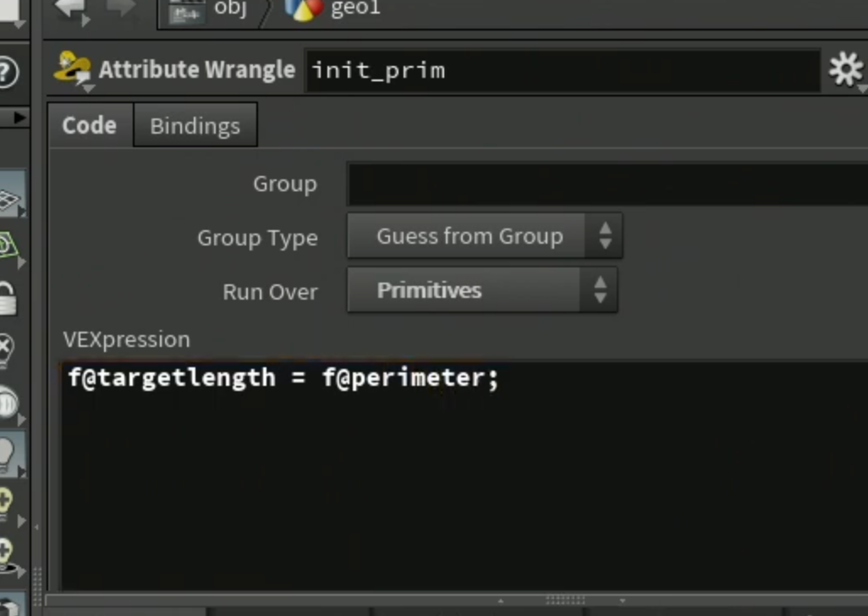This screenshot has width=868, height=616.
Task: Click the Group Type label
Action: click(257, 238)
